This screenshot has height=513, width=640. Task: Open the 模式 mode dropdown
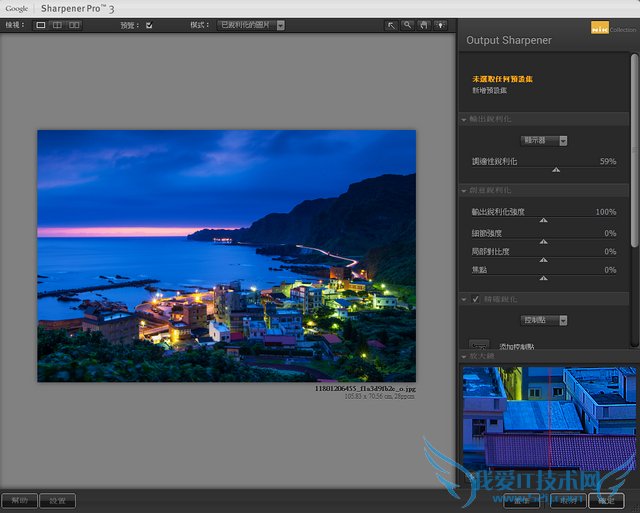coord(251,25)
